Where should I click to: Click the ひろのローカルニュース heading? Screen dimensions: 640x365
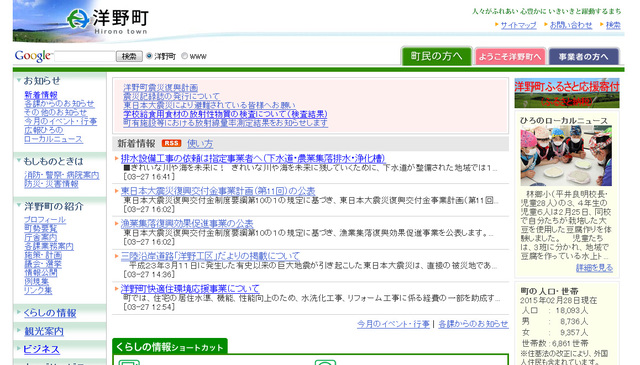click(564, 120)
